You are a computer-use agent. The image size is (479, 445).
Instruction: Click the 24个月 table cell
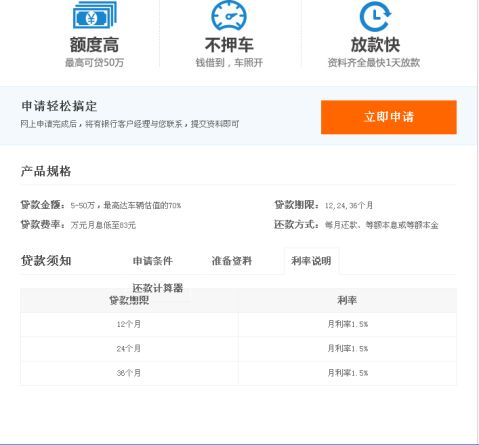tap(129, 349)
